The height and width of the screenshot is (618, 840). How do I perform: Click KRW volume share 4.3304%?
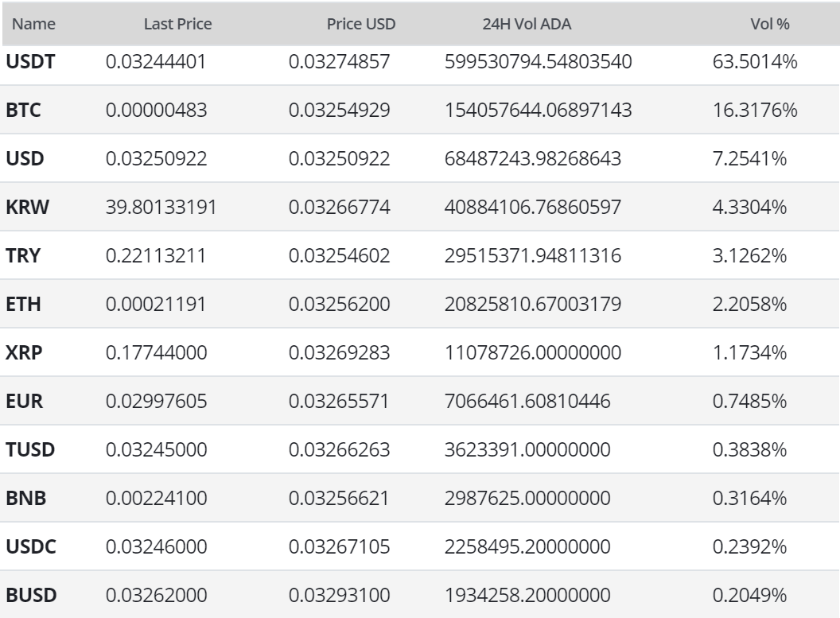click(749, 207)
